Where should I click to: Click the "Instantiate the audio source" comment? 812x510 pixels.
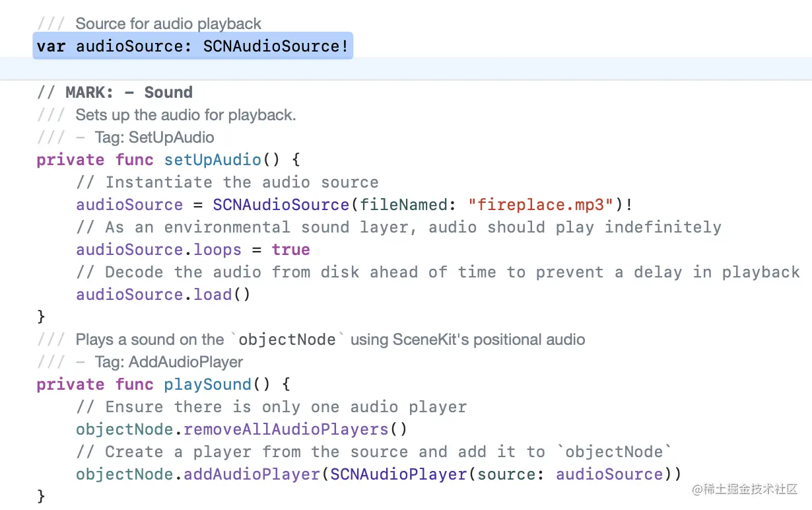242,182
